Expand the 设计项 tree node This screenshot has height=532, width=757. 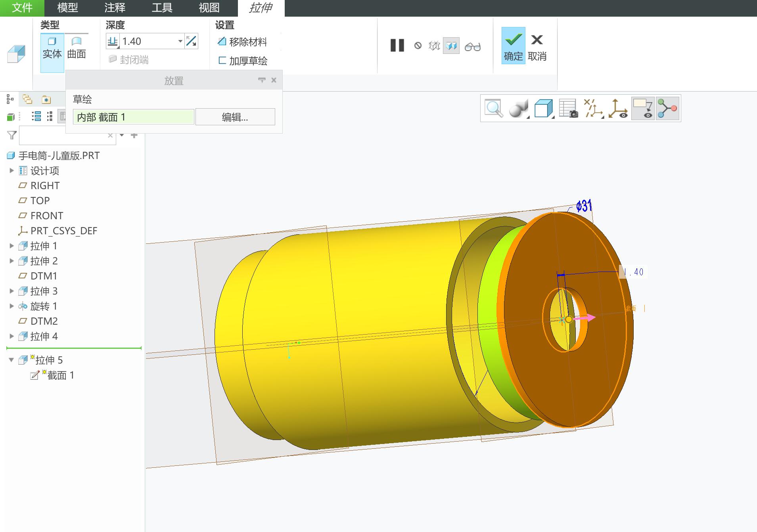click(x=11, y=170)
